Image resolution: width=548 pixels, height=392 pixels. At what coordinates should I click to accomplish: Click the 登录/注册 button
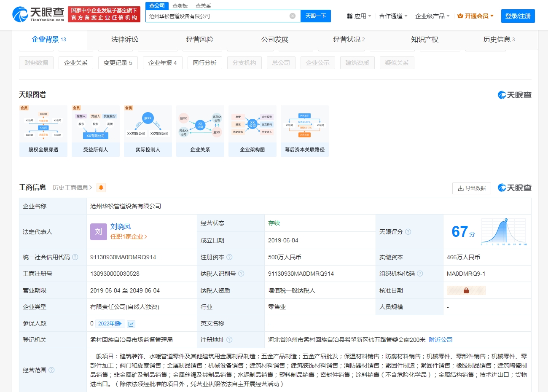pyautogui.click(x=518, y=16)
